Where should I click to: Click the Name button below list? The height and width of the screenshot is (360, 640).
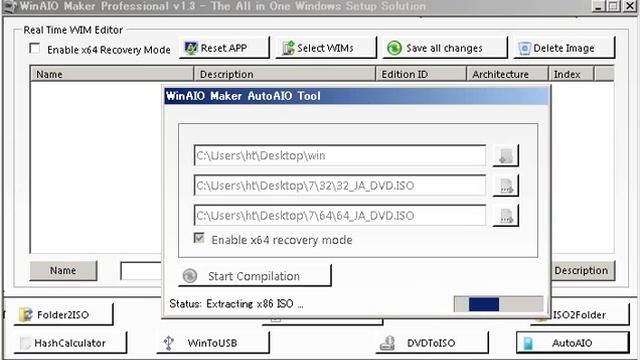coord(63,271)
